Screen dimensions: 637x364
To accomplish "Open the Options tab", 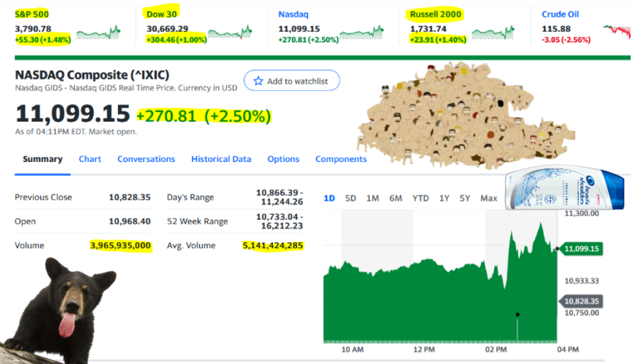I will point(283,159).
